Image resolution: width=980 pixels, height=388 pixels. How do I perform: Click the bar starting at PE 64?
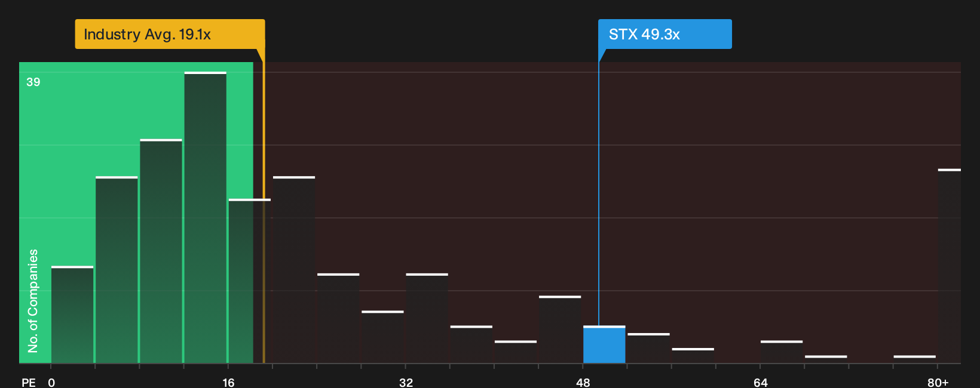tap(782, 352)
